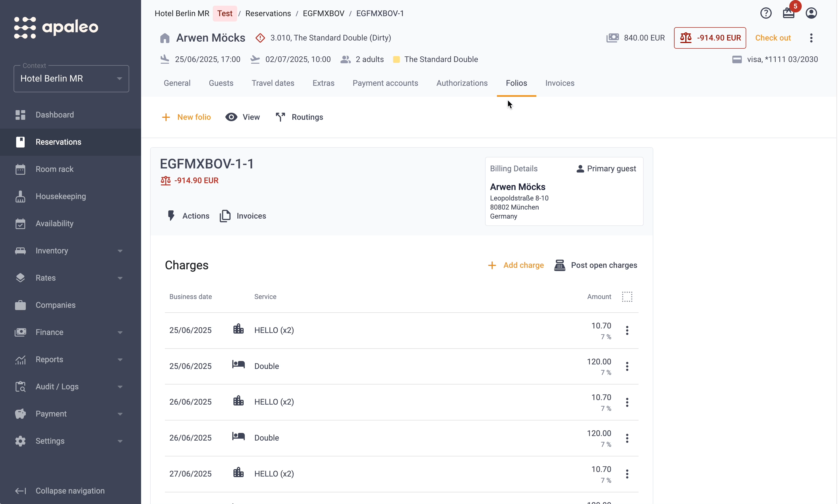Screen dimensions: 838x504
Task: Click the Primary guest person icon
Action: click(580, 169)
